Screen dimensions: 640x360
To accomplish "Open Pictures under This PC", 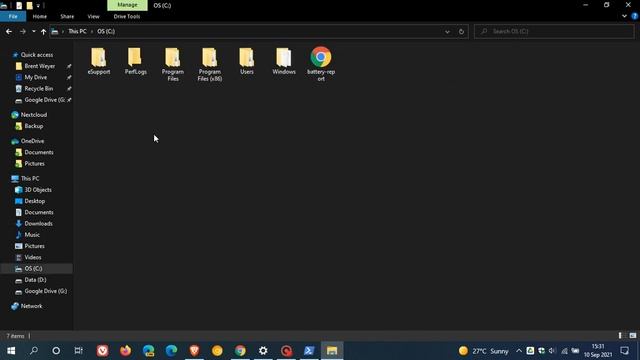I will pyautogui.click(x=34, y=246).
